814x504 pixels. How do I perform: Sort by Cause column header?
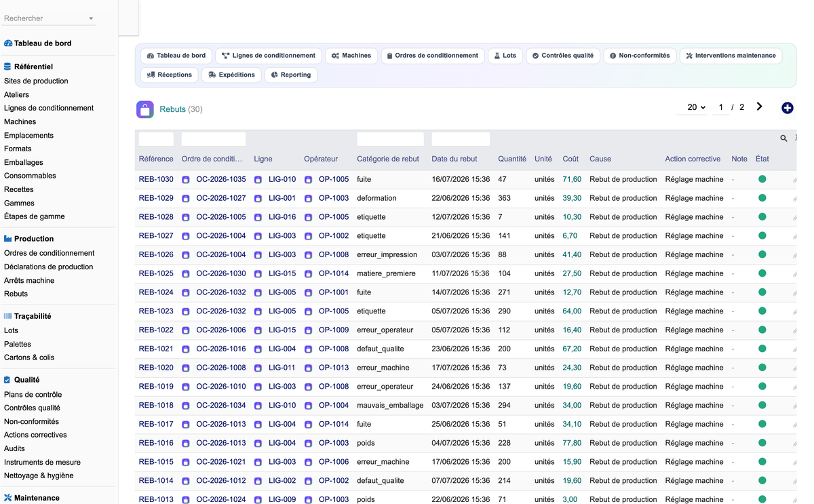600,159
